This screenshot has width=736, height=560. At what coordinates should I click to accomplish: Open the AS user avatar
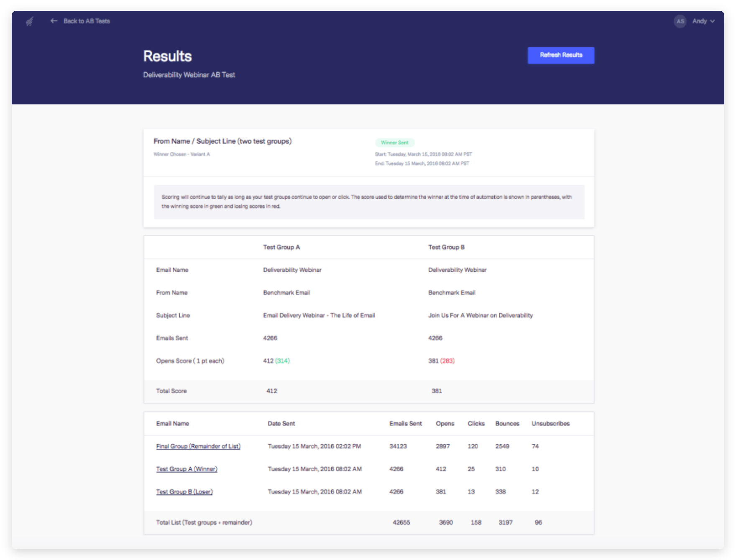(680, 21)
